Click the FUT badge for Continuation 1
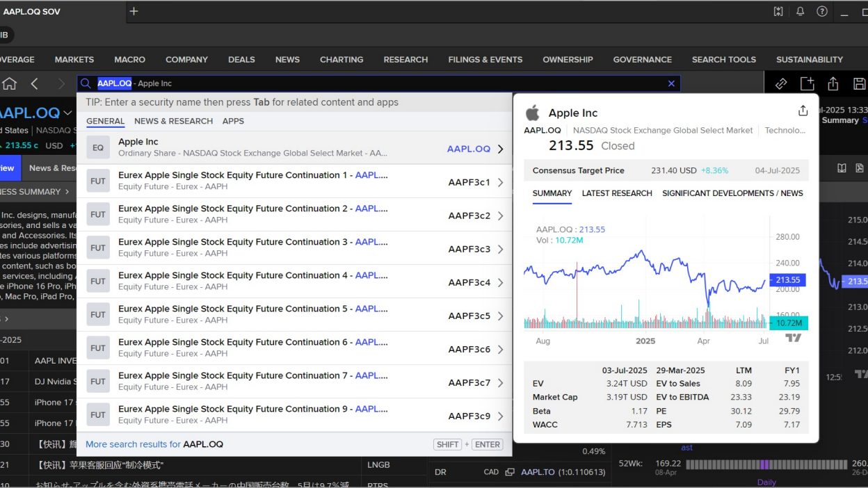 point(98,181)
